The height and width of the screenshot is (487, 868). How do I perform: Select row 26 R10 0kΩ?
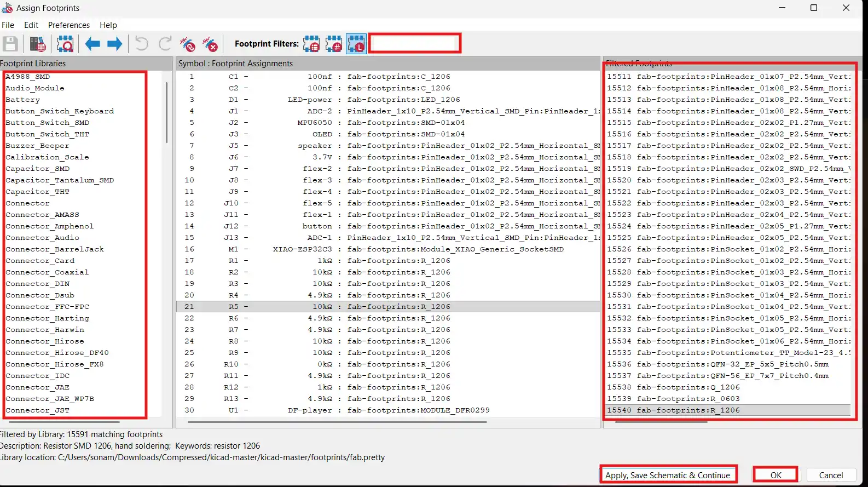point(388,364)
